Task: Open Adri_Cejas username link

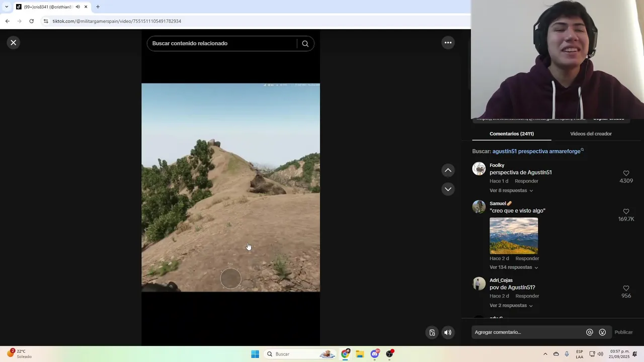Action: (x=501, y=281)
